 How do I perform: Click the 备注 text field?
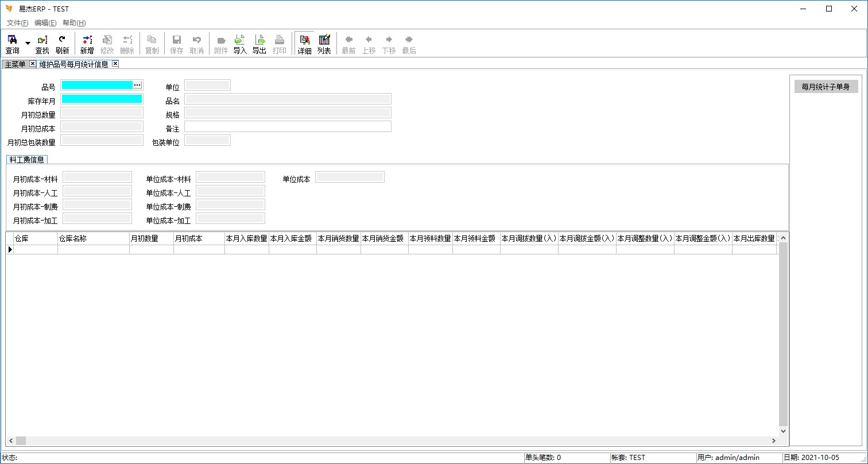pyautogui.click(x=287, y=126)
